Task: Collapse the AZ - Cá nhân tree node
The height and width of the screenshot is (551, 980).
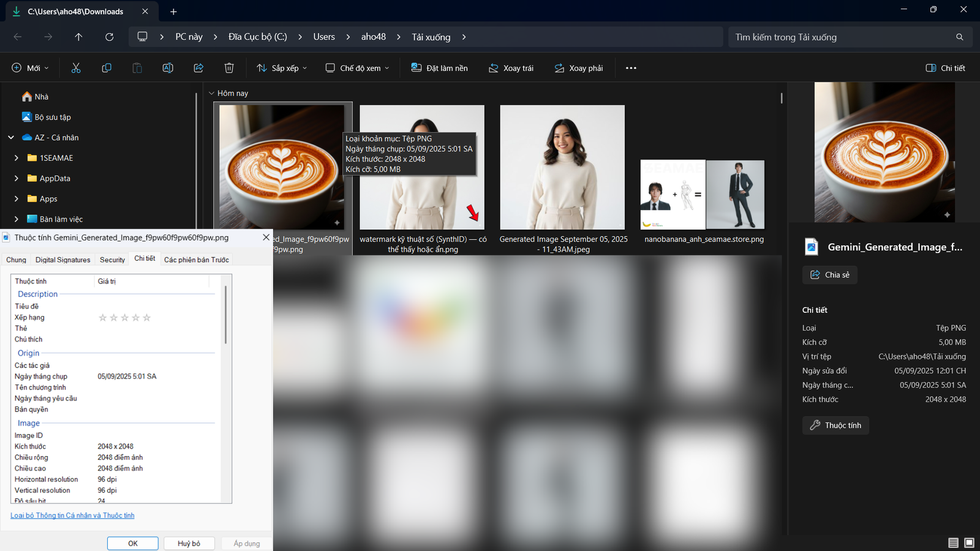Action: pyautogui.click(x=11, y=138)
